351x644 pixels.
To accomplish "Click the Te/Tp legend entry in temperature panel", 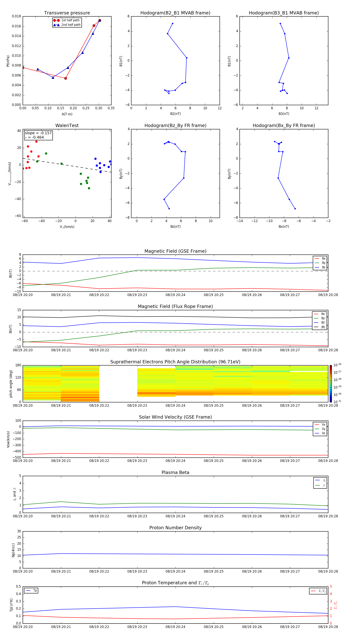I will tap(318, 591).
